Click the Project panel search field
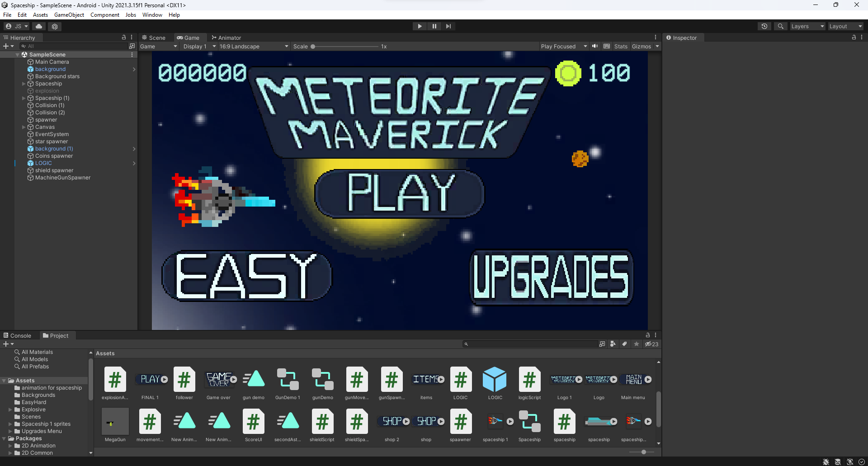Image resolution: width=868 pixels, height=466 pixels. tap(531, 344)
